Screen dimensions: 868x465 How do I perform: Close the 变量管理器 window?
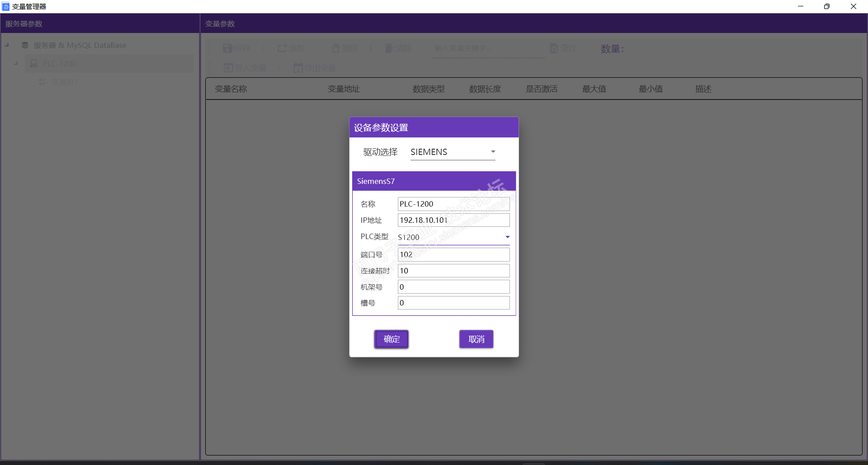click(854, 6)
